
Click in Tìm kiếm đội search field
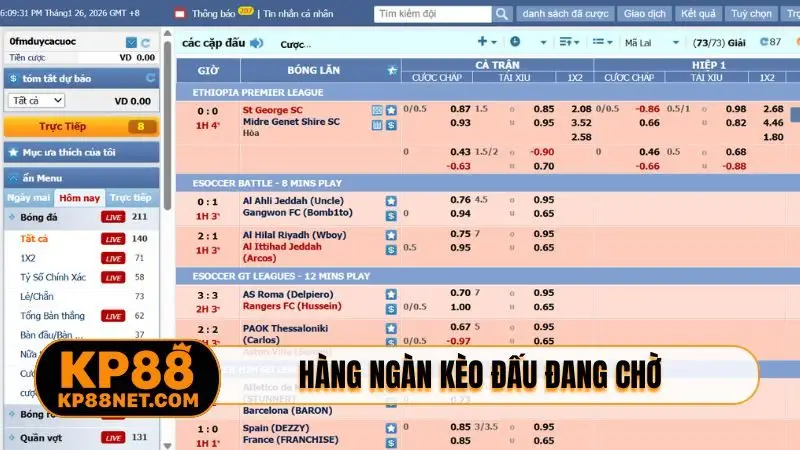(x=433, y=14)
